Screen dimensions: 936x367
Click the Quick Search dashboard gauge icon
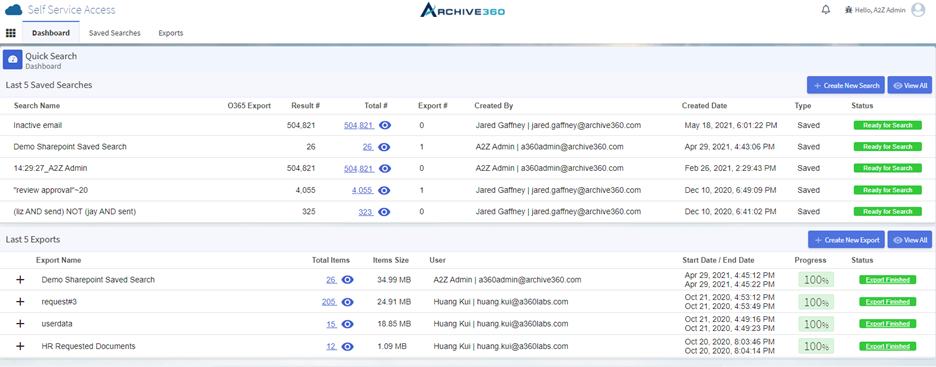pos(13,60)
